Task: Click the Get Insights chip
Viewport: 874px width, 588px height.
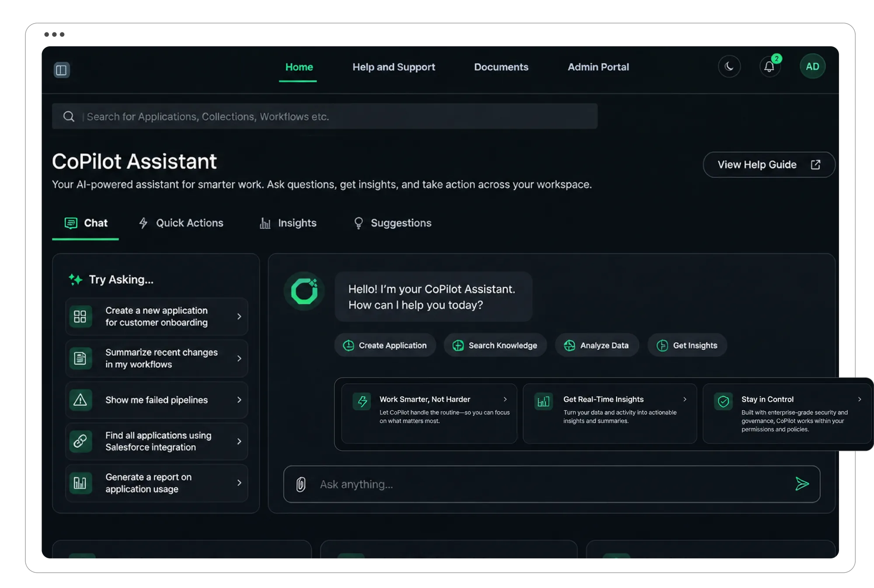Action: tap(687, 346)
